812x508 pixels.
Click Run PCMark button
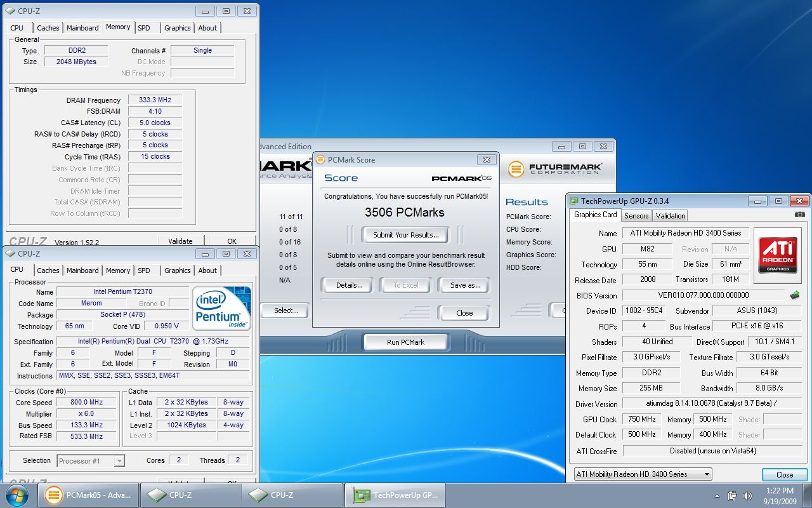[x=405, y=342]
